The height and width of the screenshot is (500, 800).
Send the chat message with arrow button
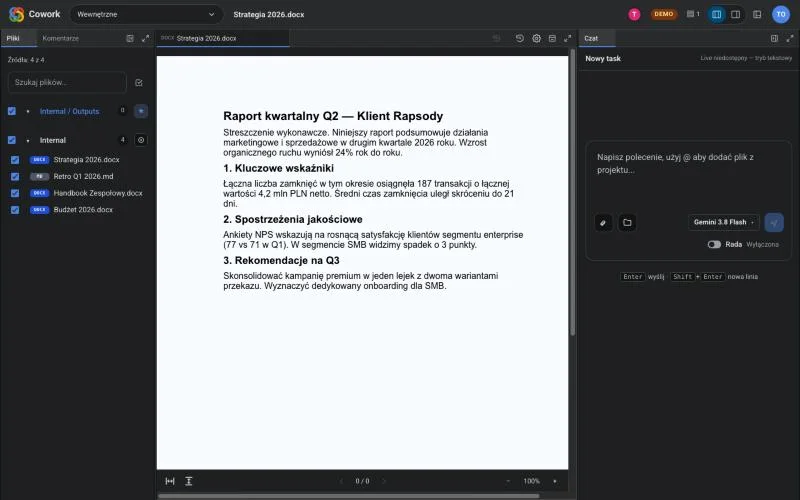[x=774, y=222]
